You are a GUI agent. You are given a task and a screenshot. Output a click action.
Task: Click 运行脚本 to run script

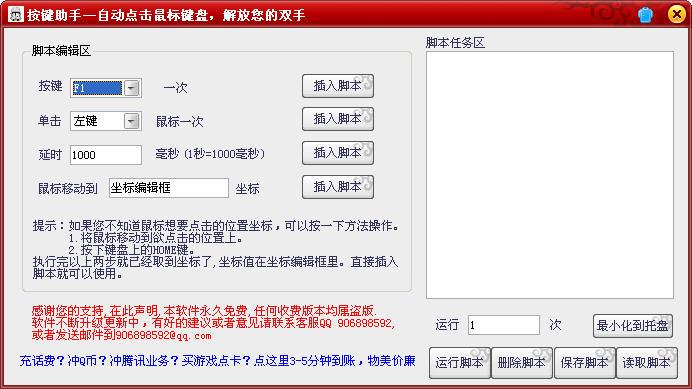(460, 363)
